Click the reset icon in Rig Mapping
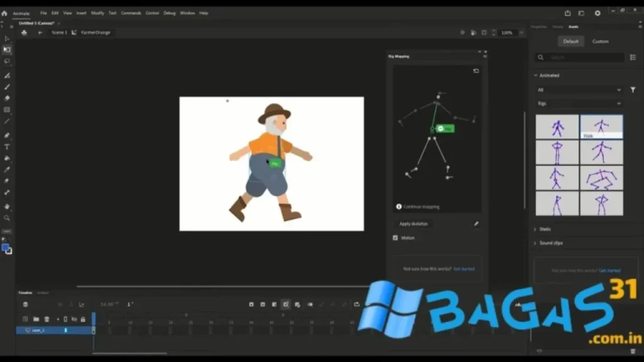 pos(476,71)
